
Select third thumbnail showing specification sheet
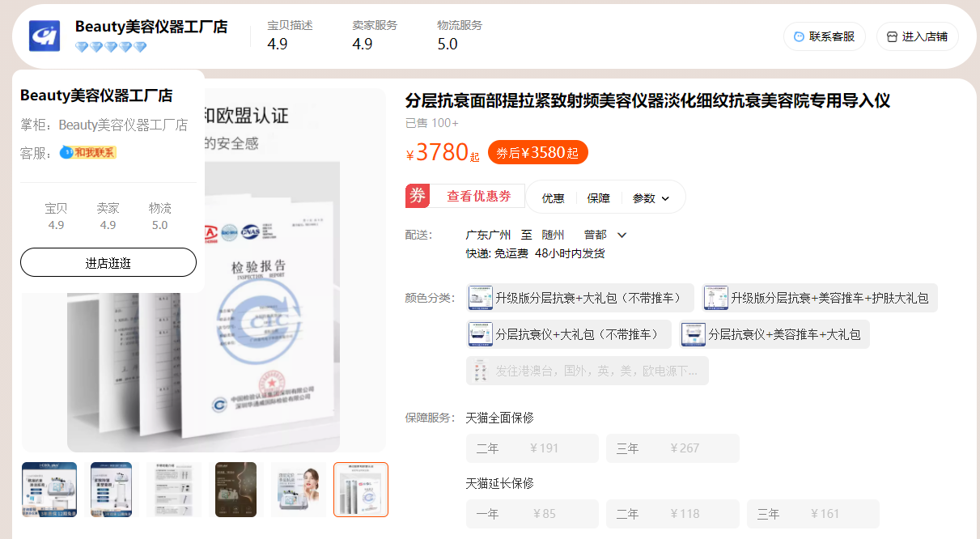174,490
